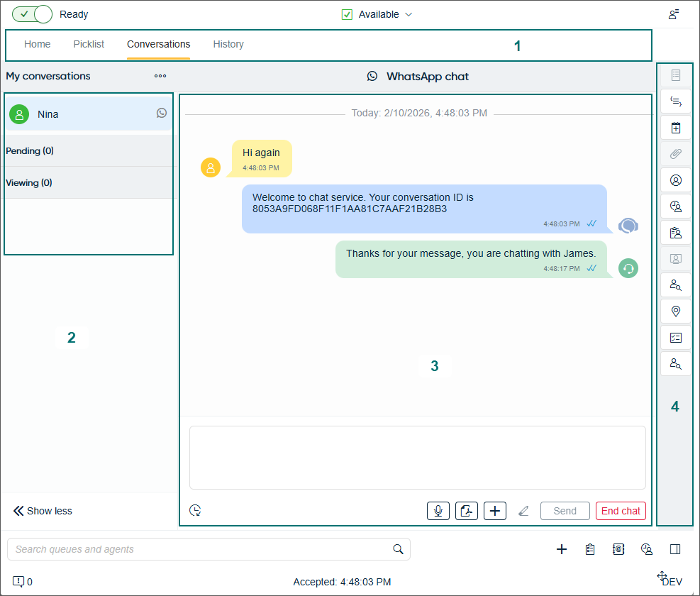Click the paperclip attachment icon
The height and width of the screenshot is (596, 700).
point(676,154)
